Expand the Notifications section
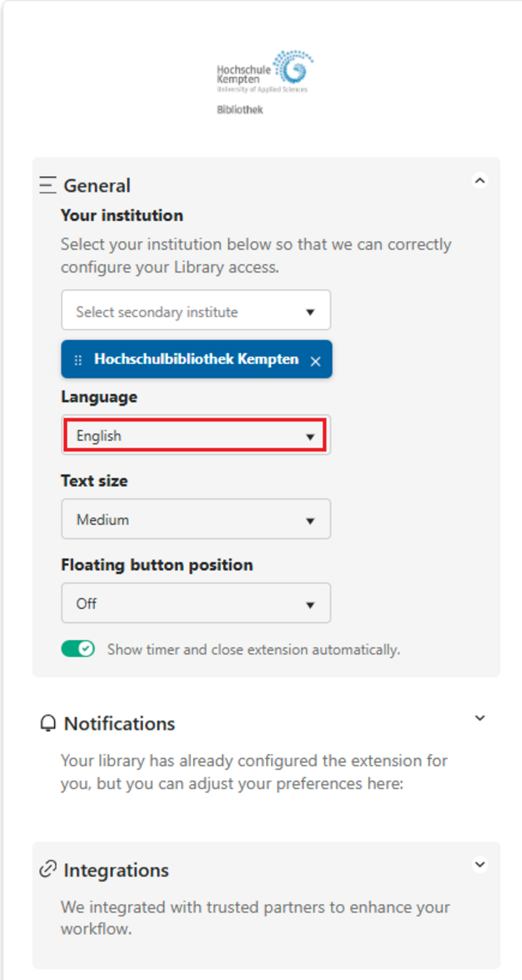The image size is (522, 980). click(x=480, y=718)
